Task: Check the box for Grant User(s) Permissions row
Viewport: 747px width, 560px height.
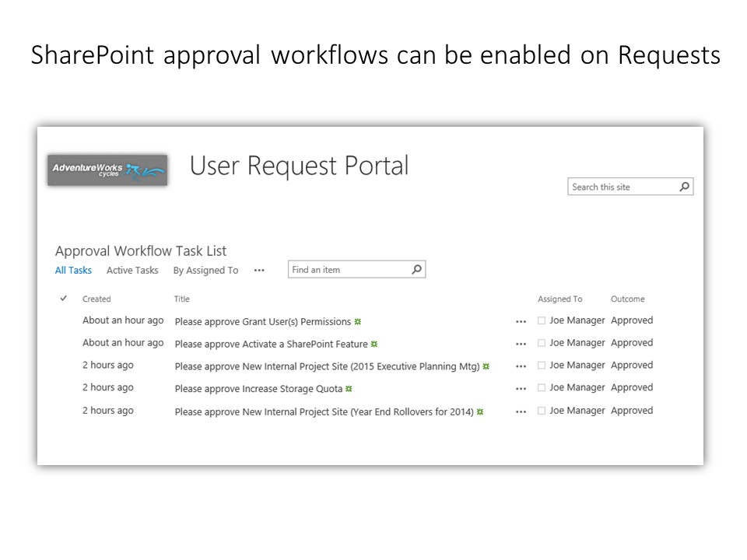Action: coord(542,320)
